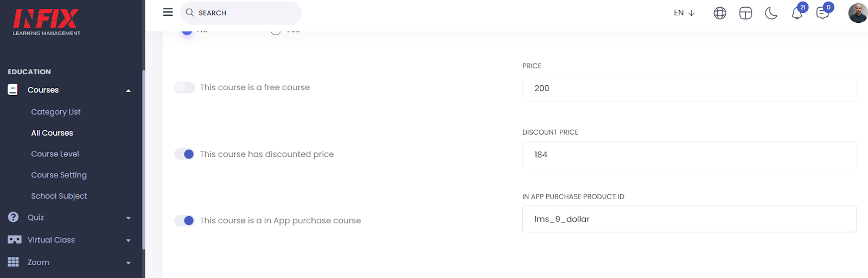Click the Discount Price input field
Viewport: 868px width, 278px height.
pyautogui.click(x=689, y=155)
